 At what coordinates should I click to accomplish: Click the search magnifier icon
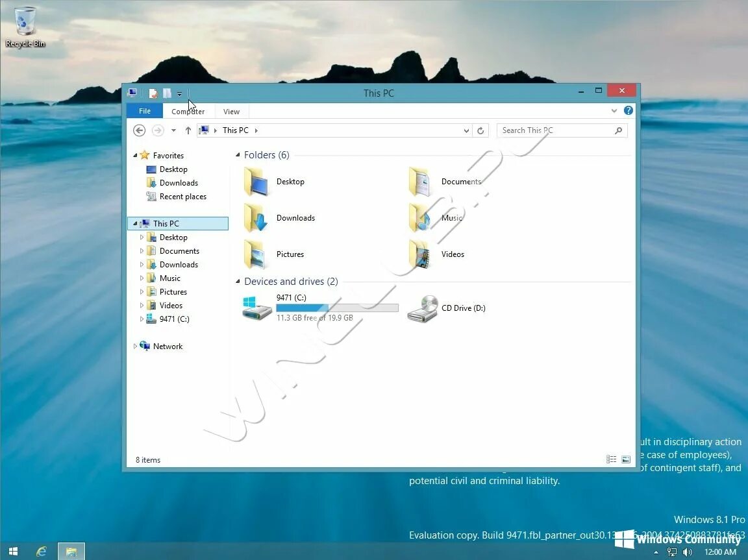(618, 130)
